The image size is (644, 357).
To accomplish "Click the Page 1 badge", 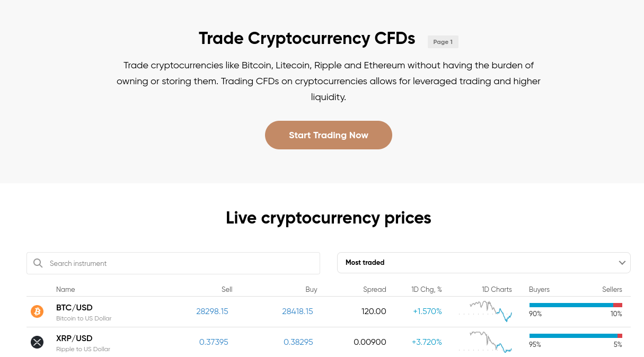I will [x=443, y=42].
